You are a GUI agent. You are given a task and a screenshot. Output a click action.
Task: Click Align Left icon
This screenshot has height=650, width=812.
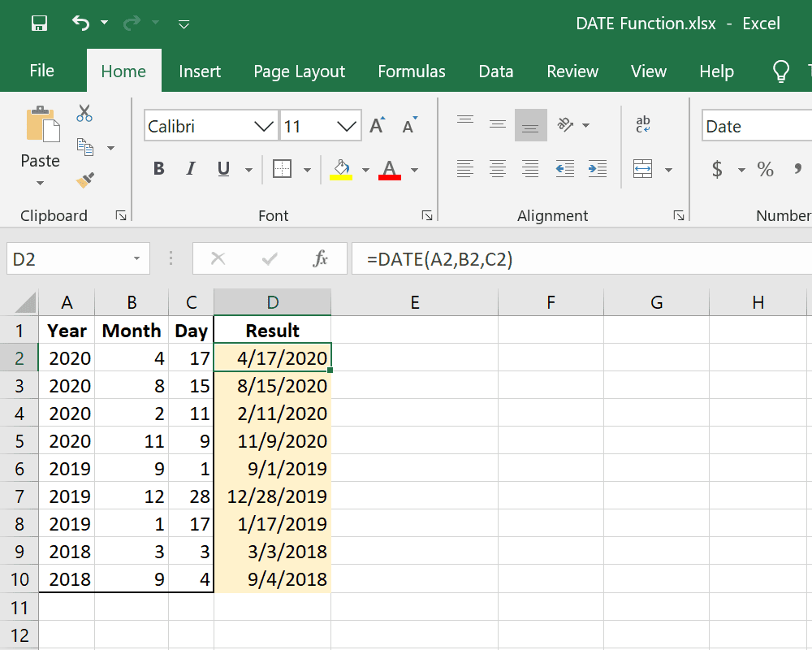(465, 169)
